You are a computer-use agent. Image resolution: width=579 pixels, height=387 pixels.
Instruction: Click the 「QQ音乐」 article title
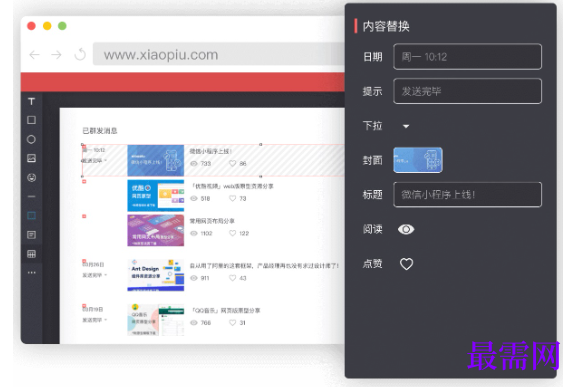(226, 310)
